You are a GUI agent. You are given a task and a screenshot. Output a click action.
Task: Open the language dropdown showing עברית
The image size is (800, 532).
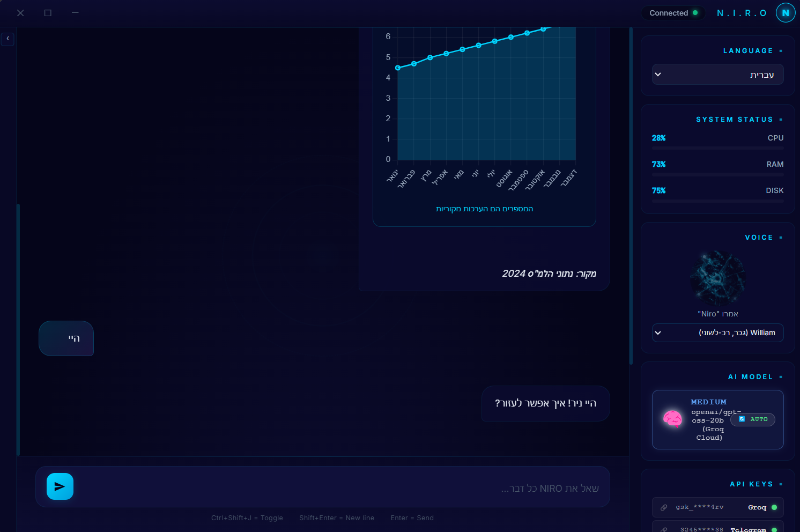coord(717,75)
